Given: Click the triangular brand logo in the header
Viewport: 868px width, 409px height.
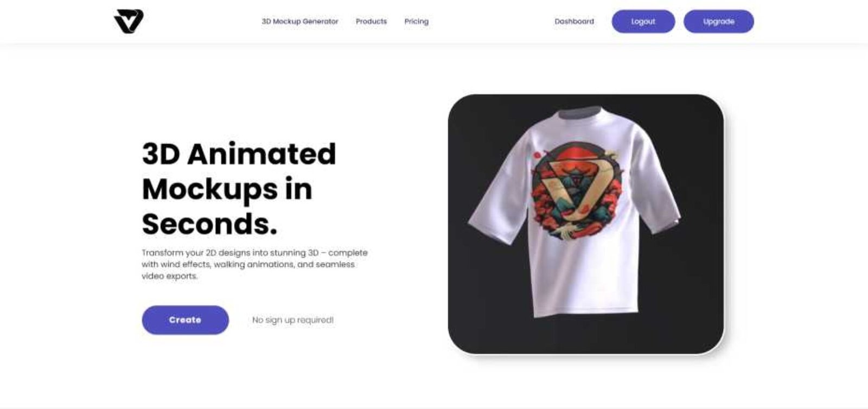Looking at the screenshot, I should [129, 21].
